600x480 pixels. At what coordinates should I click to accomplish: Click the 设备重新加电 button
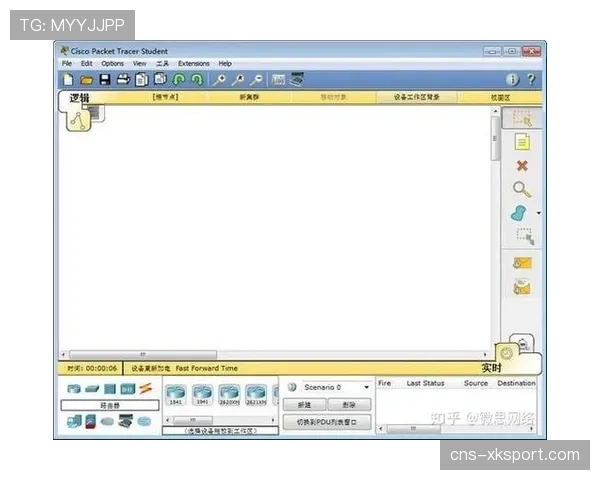tap(150, 368)
